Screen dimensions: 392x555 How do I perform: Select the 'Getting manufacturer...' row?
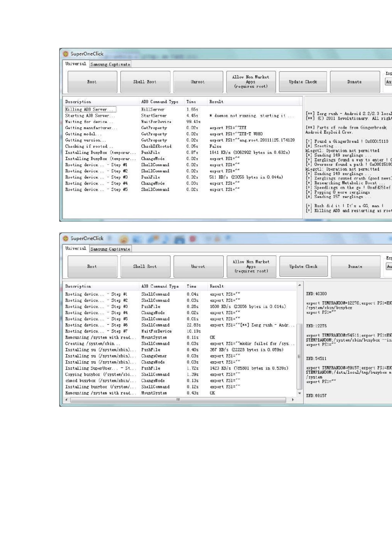click(x=182, y=128)
